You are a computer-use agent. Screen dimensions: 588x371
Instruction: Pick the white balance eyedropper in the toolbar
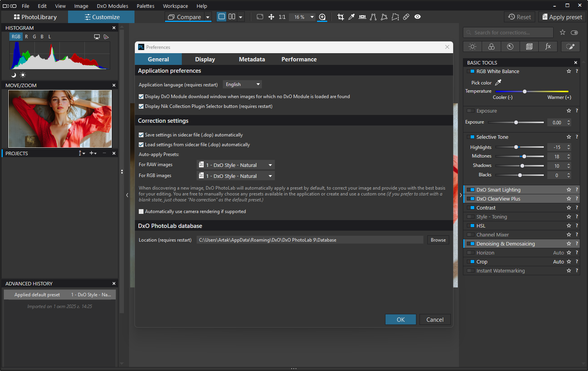351,17
